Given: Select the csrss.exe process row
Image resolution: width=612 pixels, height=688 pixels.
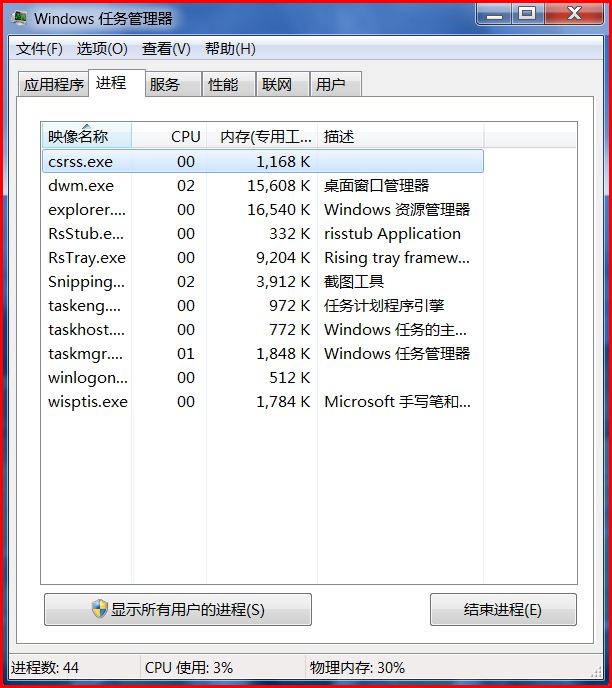Looking at the screenshot, I should [263, 161].
